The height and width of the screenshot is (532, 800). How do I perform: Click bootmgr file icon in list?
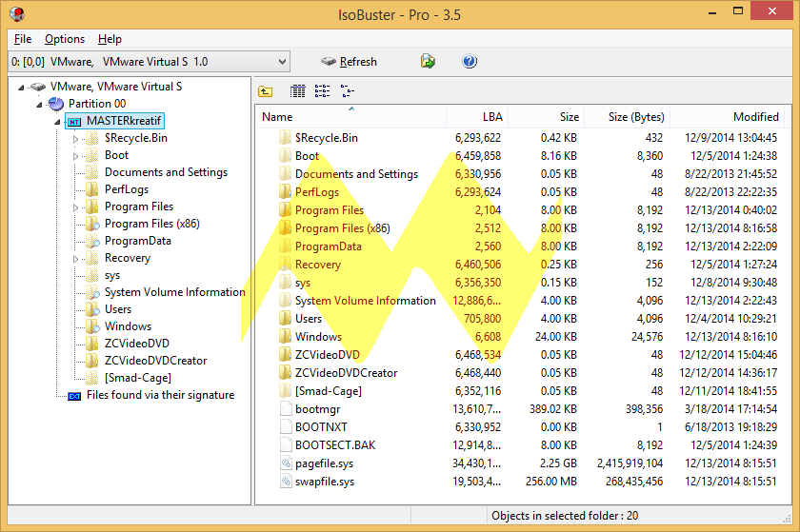click(286, 409)
